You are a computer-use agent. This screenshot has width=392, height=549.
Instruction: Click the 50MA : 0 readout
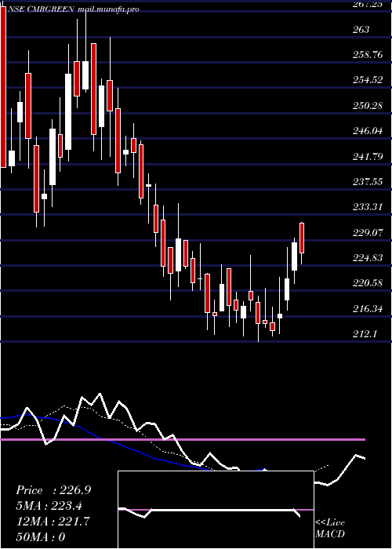[42, 537]
